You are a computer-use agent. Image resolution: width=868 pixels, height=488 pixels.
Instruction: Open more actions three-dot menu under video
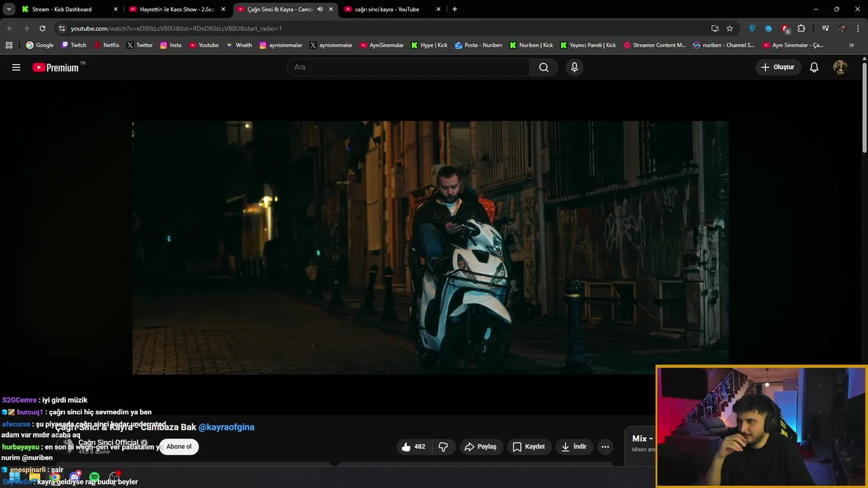[605, 447]
